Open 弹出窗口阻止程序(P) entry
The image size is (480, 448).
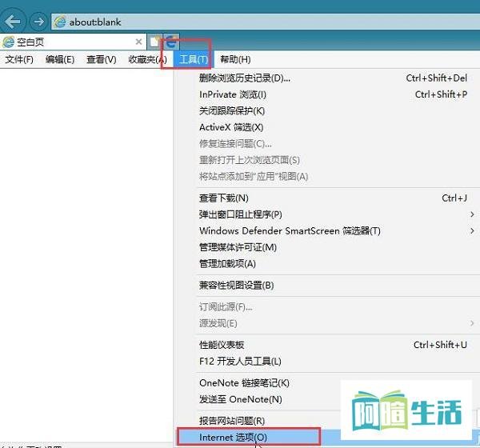click(x=327, y=214)
